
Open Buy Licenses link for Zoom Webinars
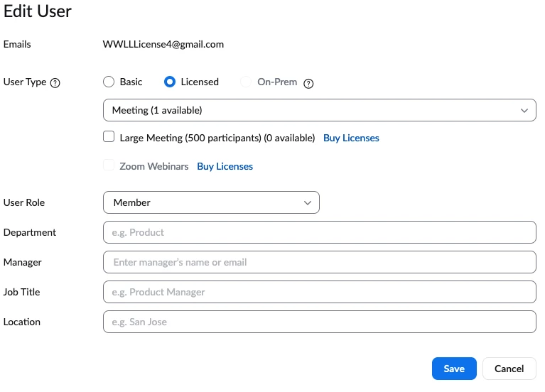point(225,166)
